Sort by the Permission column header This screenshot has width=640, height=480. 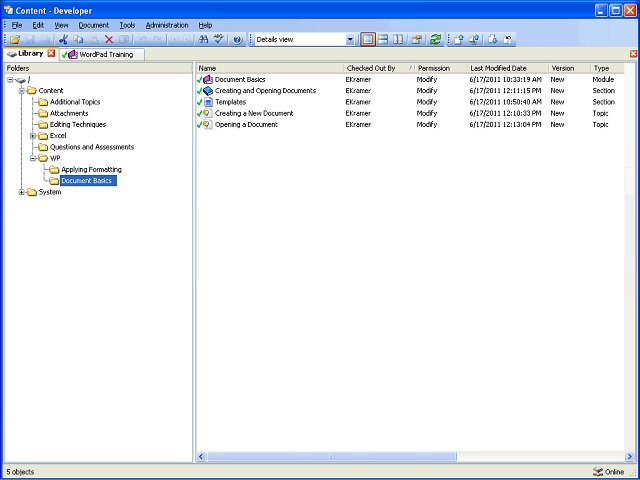coord(441,68)
